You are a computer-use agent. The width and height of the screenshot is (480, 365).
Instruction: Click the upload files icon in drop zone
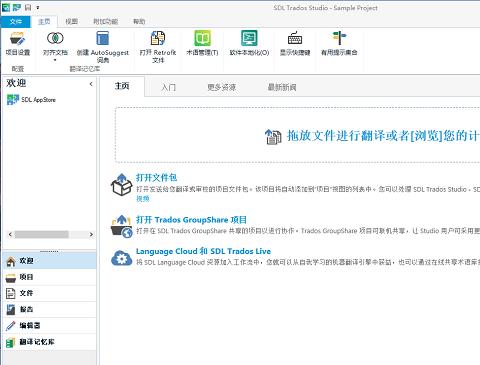[x=273, y=137]
